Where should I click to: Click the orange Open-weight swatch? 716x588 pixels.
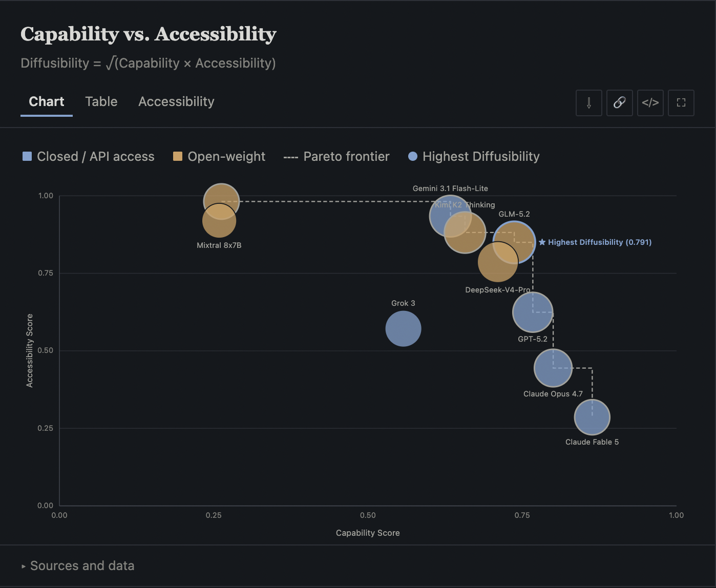178,156
